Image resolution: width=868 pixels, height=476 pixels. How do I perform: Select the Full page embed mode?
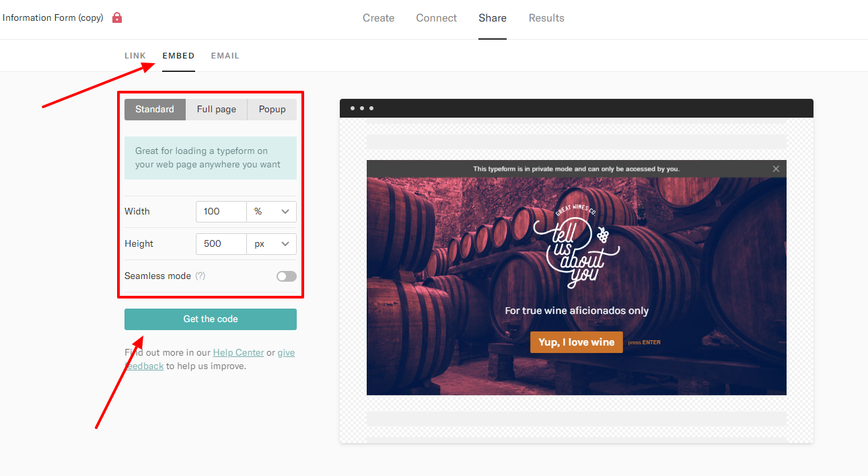coord(216,110)
